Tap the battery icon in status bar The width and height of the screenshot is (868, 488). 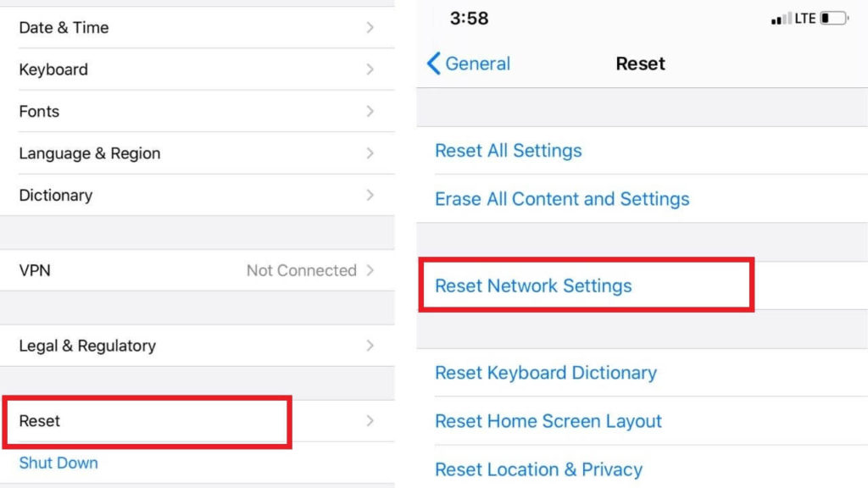coord(834,18)
